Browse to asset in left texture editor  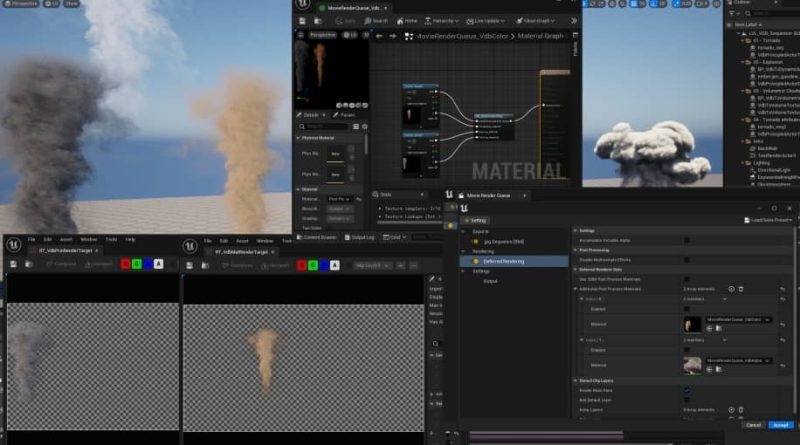click(x=29, y=264)
